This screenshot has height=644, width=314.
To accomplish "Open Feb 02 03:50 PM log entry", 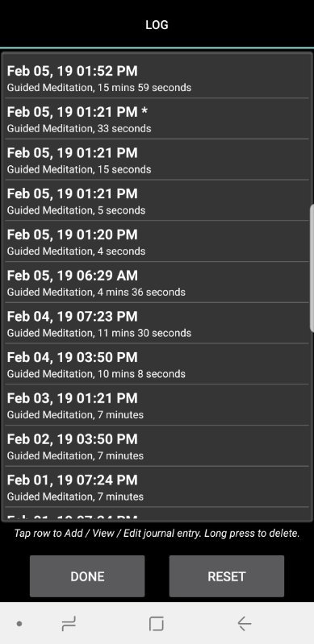I will (157, 446).
